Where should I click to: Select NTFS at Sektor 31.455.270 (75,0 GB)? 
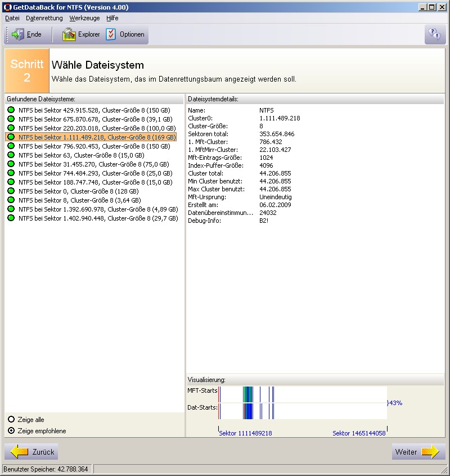click(94, 164)
